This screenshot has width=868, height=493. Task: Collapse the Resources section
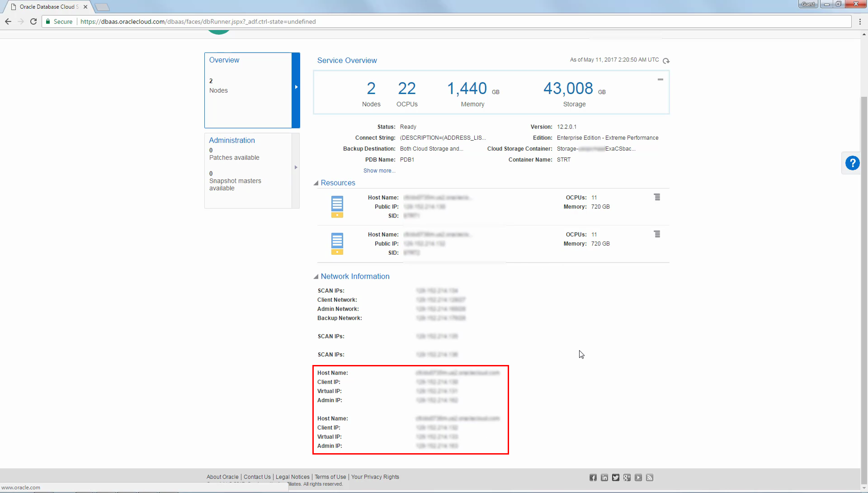[x=316, y=183]
